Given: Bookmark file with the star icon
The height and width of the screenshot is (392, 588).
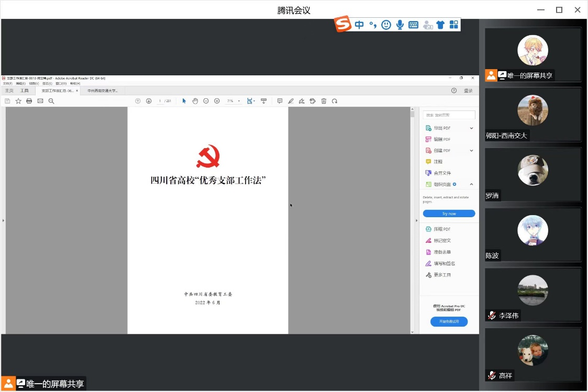Looking at the screenshot, I should [18, 101].
